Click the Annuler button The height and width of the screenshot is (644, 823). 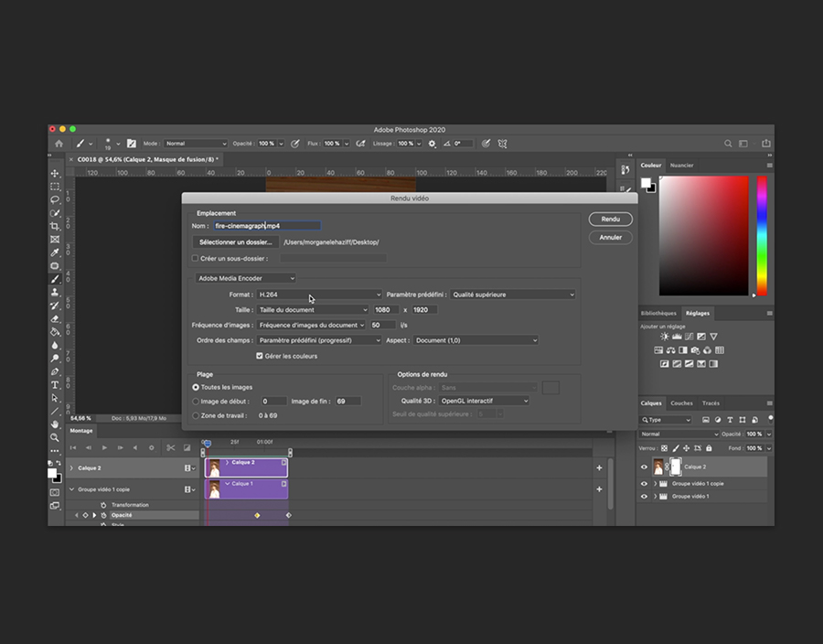(611, 237)
